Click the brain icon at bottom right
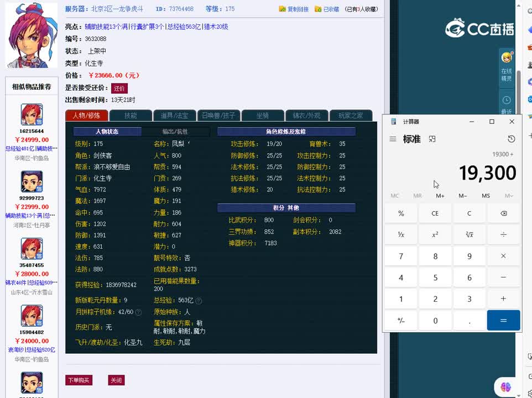The image size is (532, 398). coord(505,387)
